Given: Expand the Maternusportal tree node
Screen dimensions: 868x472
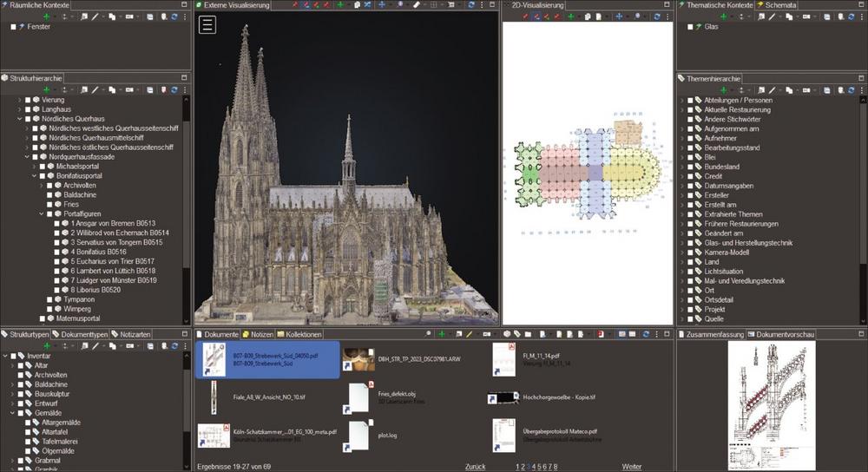Looking at the screenshot, I should coord(34,318).
